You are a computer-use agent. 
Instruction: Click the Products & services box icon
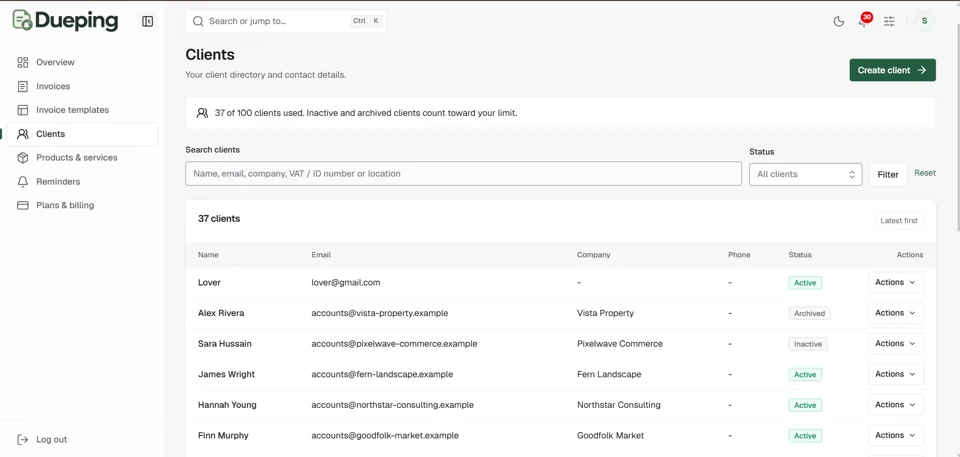[23, 157]
